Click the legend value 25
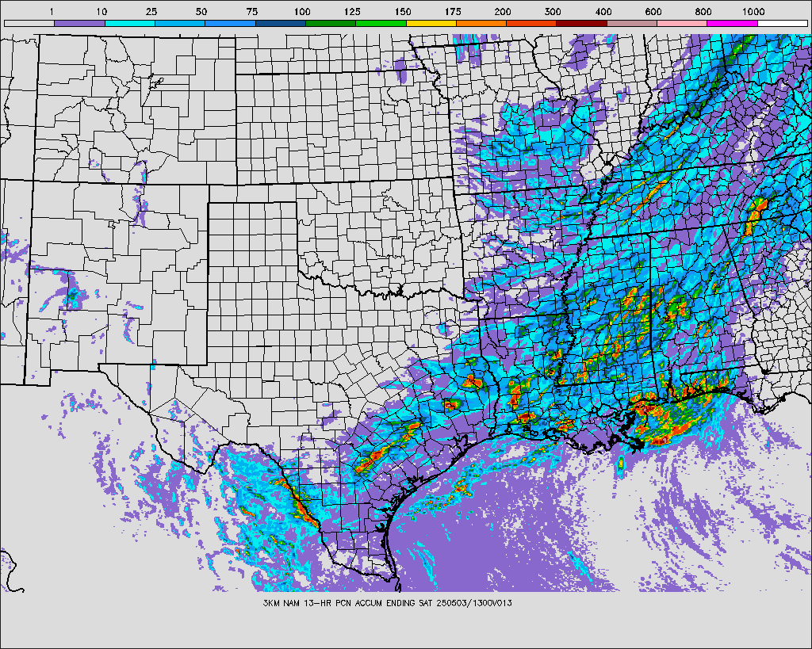 pyautogui.click(x=151, y=12)
